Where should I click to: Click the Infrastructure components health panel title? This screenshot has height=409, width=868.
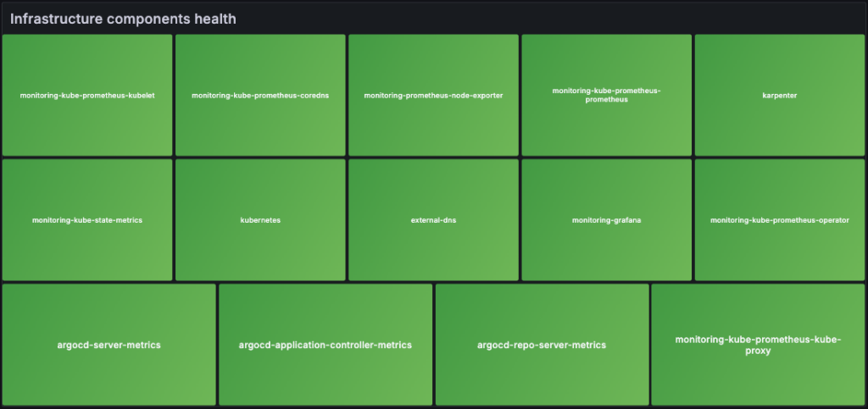pos(123,19)
